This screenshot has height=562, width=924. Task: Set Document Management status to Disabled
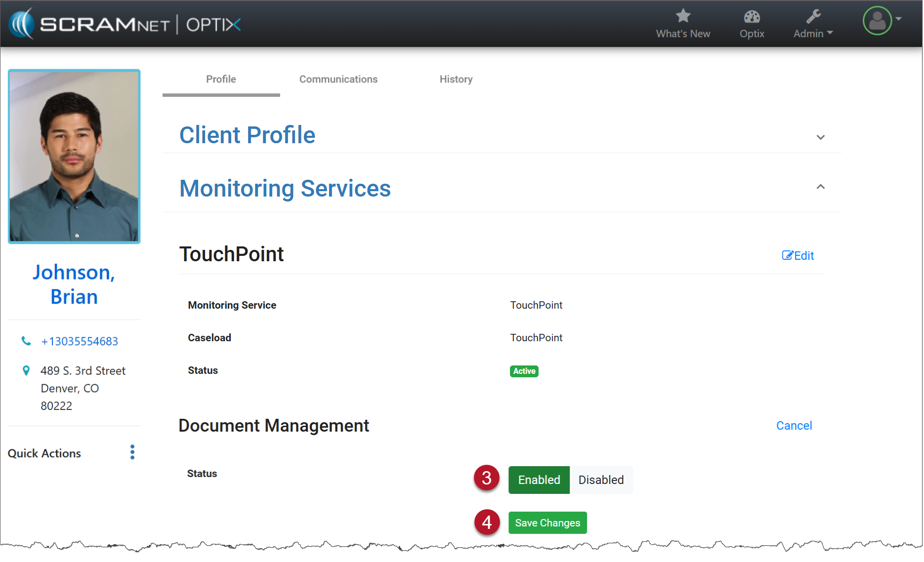pos(601,480)
